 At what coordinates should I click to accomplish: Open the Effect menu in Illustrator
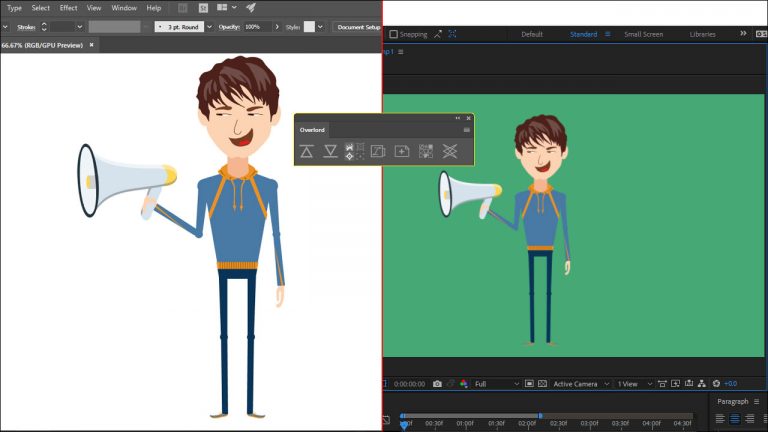(69, 8)
